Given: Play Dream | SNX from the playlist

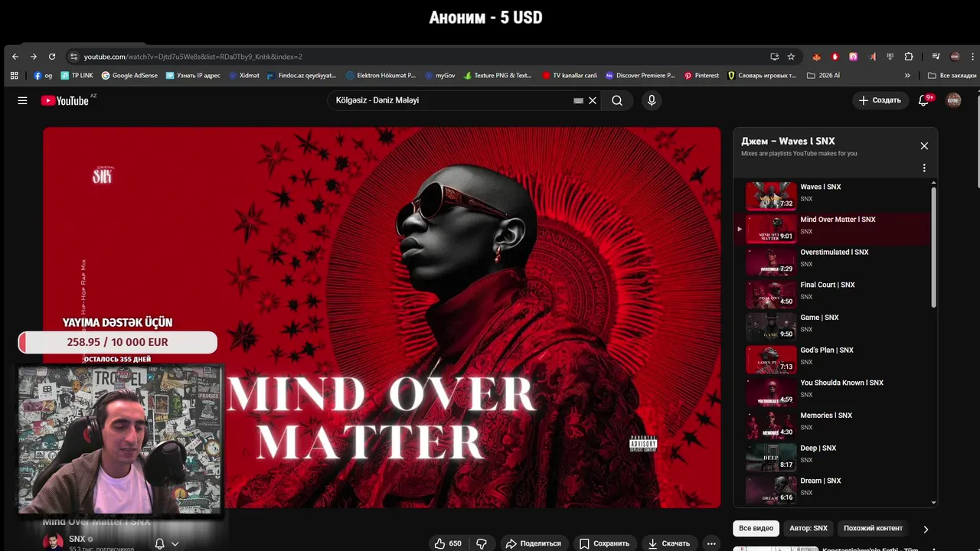Looking at the screenshot, I should coord(834,490).
